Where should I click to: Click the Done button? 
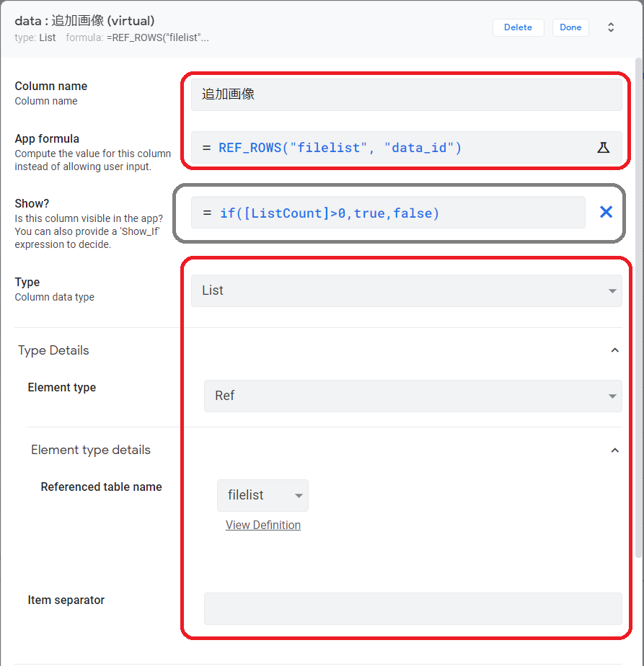click(570, 27)
